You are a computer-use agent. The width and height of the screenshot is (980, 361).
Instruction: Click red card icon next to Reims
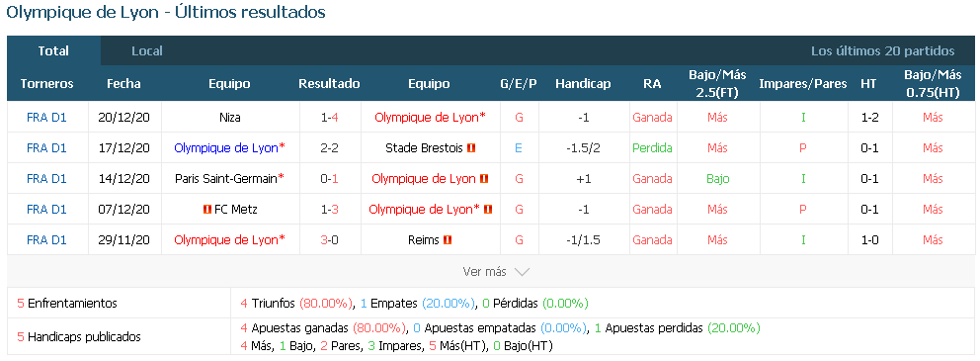448,239
